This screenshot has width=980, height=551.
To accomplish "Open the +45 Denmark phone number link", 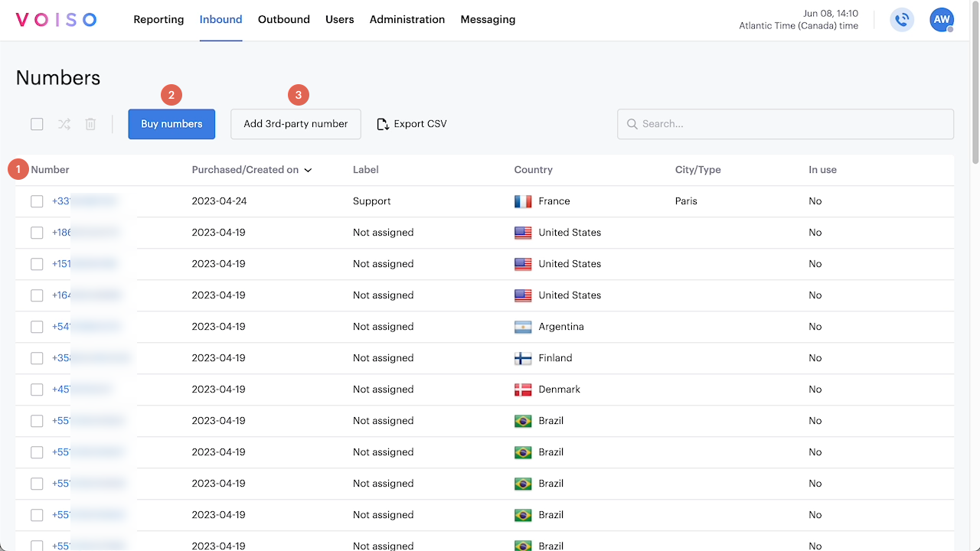I will [x=82, y=390].
